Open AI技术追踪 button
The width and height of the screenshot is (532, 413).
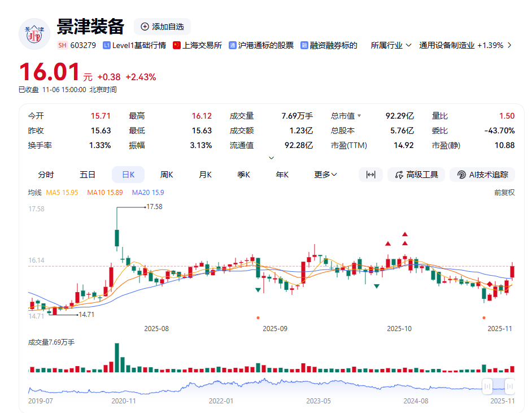pos(482,175)
